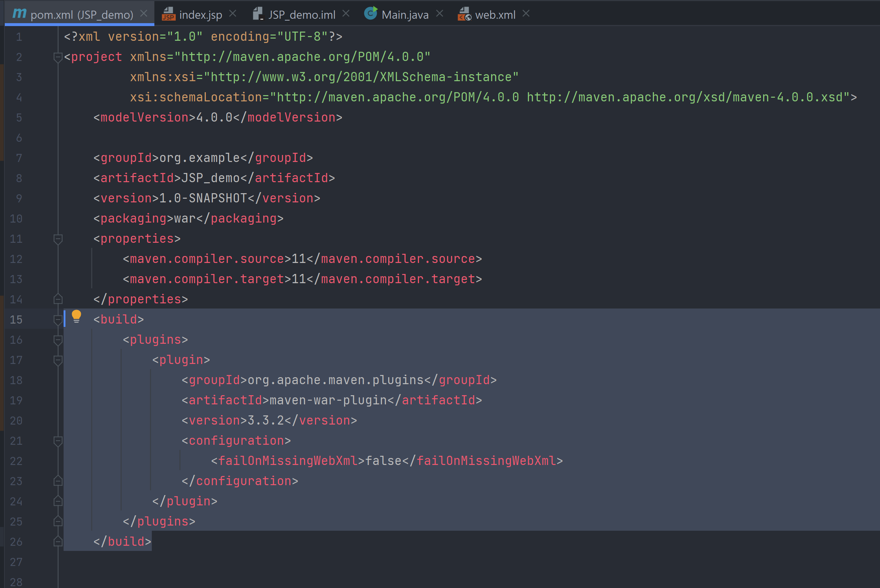Click the JSP file icon on index.jsp tab
Viewport: 880px width, 588px height.
coord(168,14)
